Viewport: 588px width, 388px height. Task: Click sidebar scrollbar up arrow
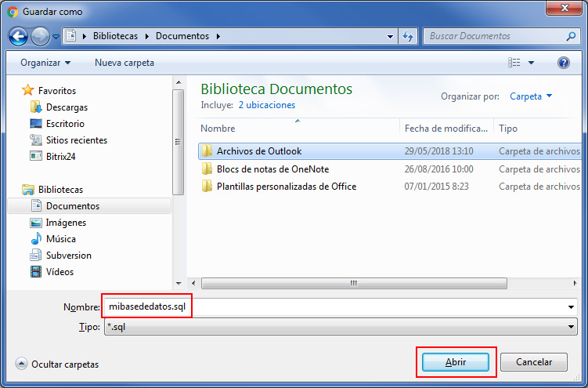179,82
